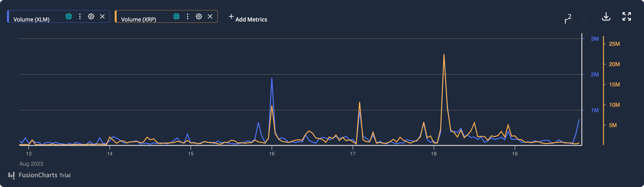
Task: Click the chip icon on Volume (XLM)
Action: pos(69,16)
